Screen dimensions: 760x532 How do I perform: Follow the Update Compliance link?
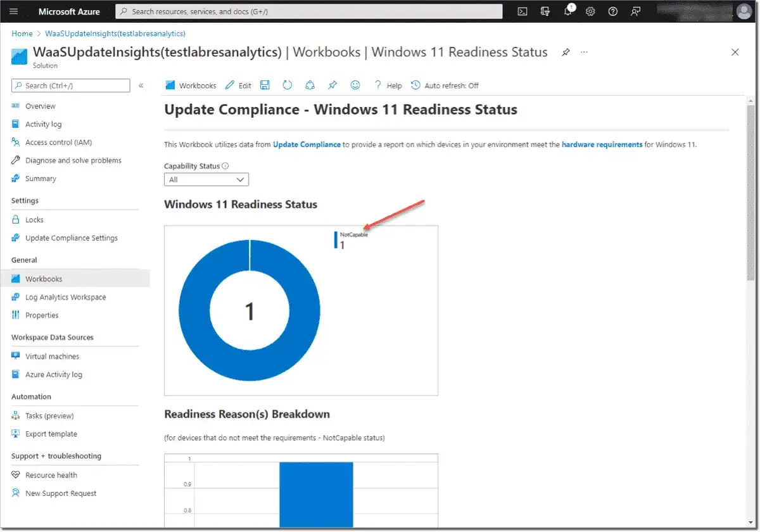[307, 144]
